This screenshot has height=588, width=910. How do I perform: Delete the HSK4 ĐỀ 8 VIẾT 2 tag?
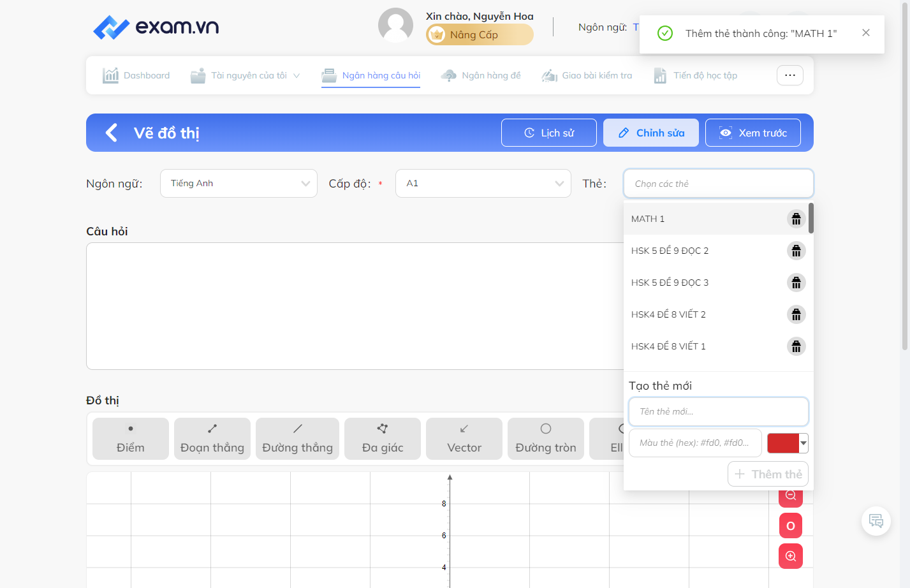pos(796,314)
